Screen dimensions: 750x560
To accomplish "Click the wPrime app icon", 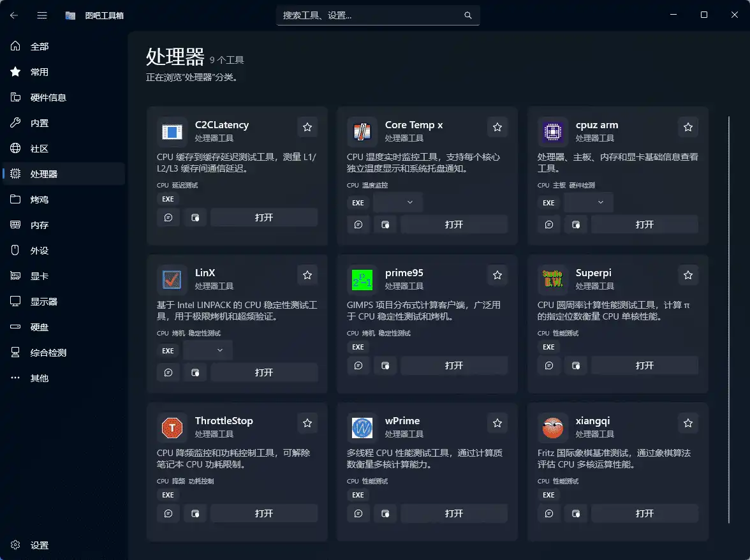I will point(362,427).
